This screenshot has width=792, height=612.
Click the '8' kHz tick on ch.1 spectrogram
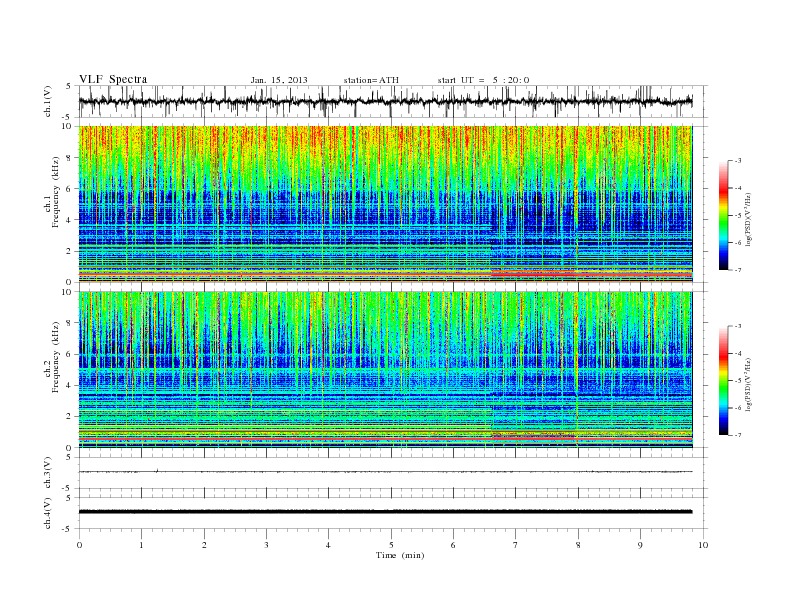pos(70,158)
